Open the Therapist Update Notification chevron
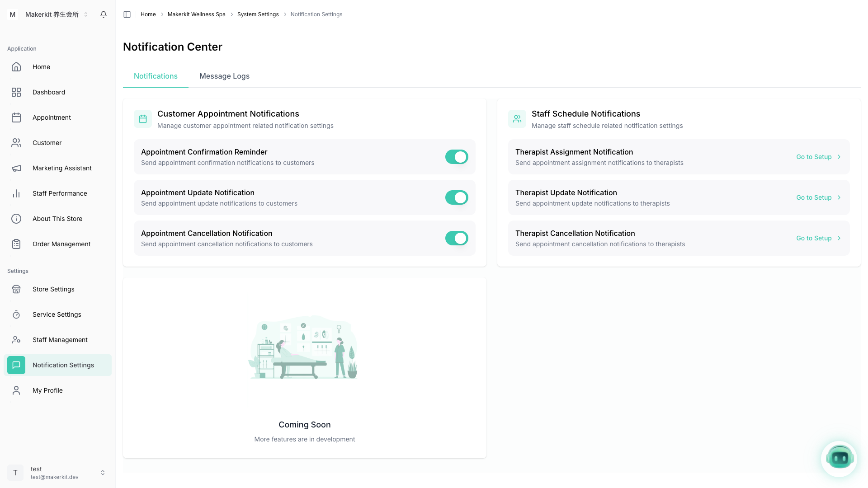The height and width of the screenshot is (488, 868). (x=839, y=197)
